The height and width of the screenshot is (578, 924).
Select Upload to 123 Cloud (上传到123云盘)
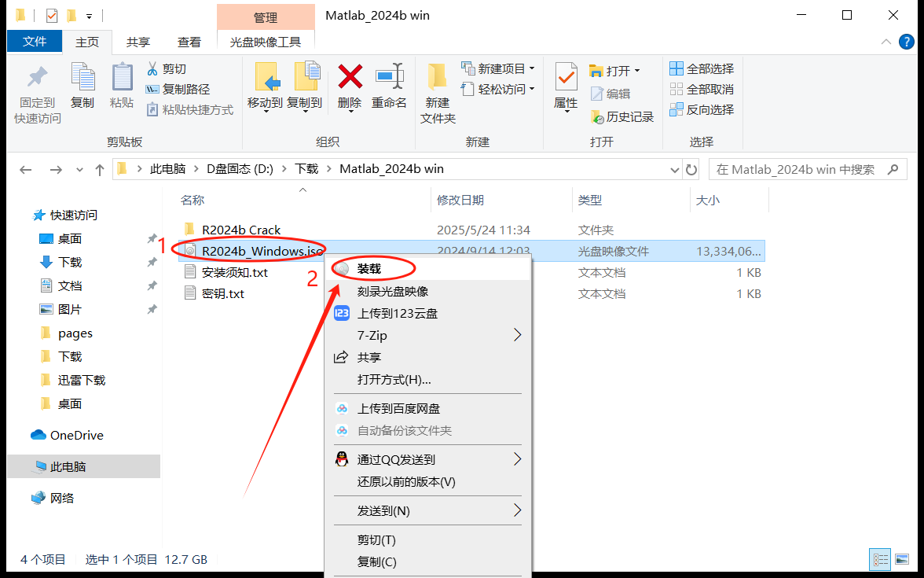pos(427,313)
